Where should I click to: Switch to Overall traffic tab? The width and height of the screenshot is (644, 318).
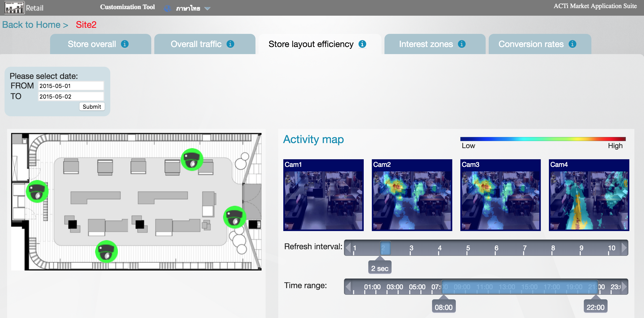point(196,44)
